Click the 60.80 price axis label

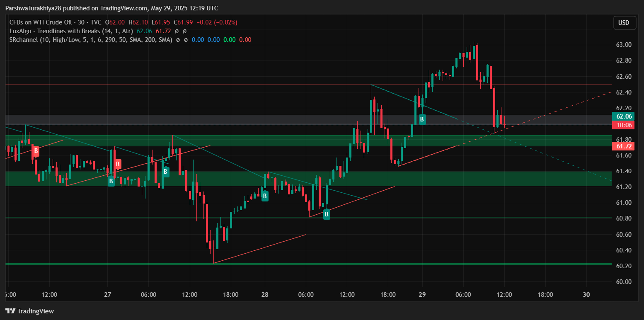click(x=624, y=218)
